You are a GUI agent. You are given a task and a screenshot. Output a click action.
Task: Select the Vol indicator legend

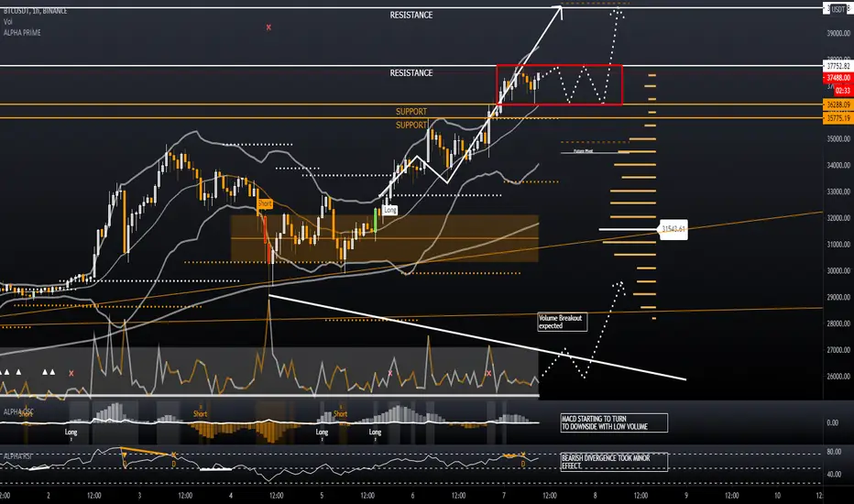pyautogui.click(x=7, y=22)
